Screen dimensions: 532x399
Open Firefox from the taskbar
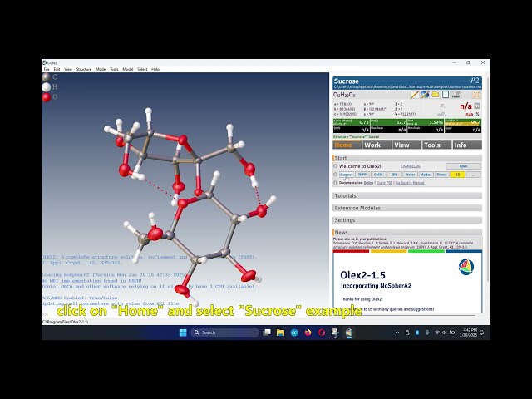308,332
